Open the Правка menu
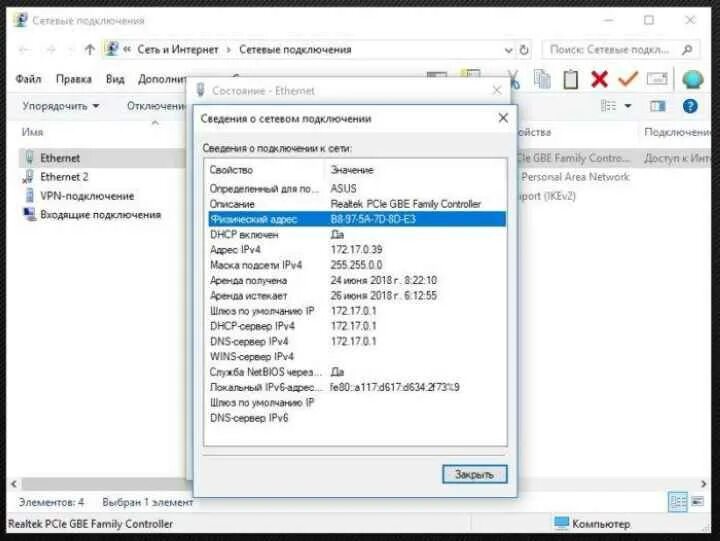The height and width of the screenshot is (541, 720). pyautogui.click(x=73, y=79)
